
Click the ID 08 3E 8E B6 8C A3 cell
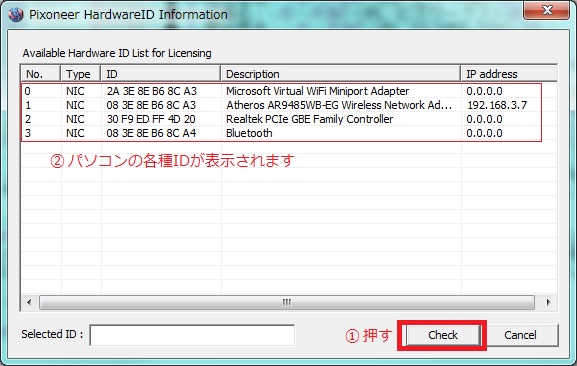[151, 105]
